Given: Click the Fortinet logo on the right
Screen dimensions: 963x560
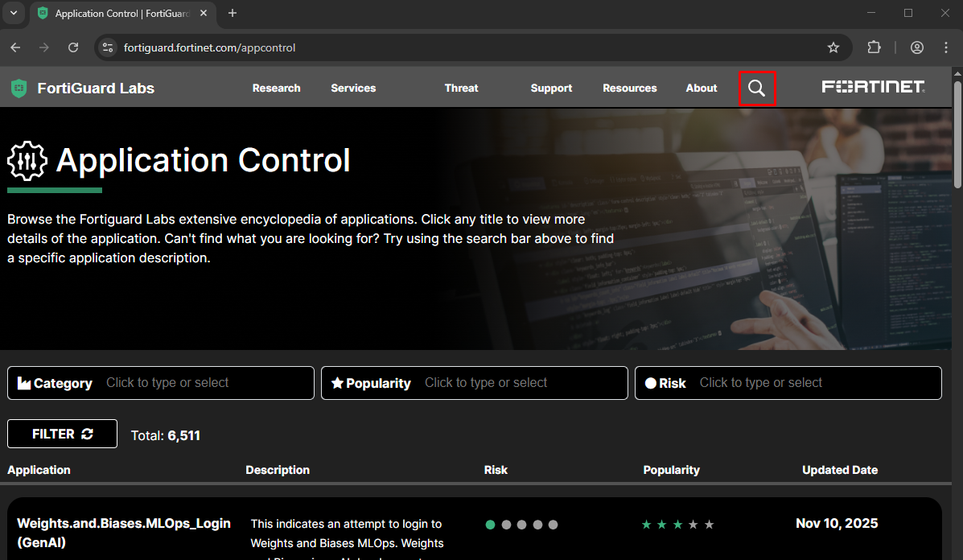Looking at the screenshot, I should click(874, 87).
